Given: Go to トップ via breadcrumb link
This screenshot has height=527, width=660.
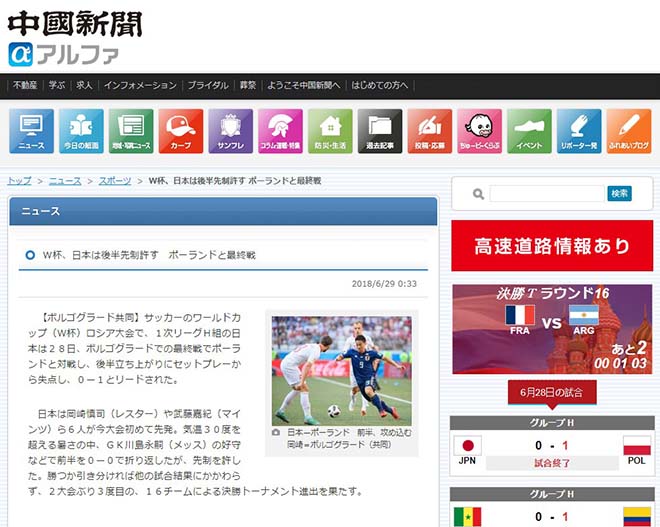Looking at the screenshot, I should click(19, 181).
